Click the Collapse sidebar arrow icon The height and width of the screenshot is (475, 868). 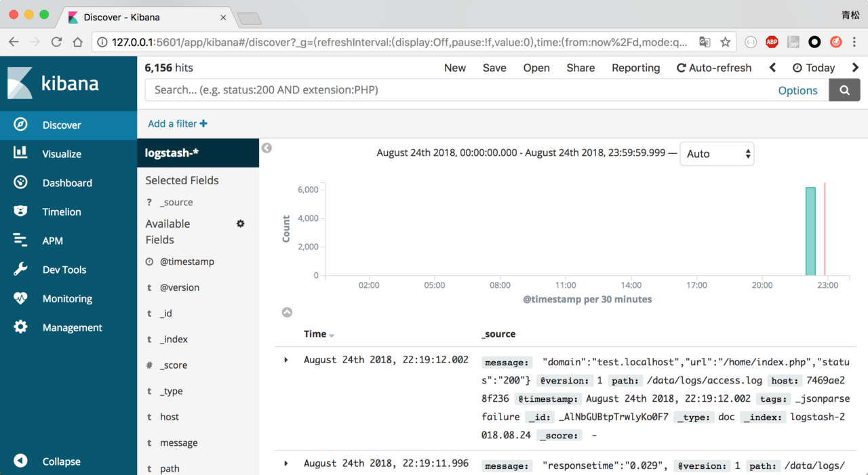pyautogui.click(x=20, y=461)
